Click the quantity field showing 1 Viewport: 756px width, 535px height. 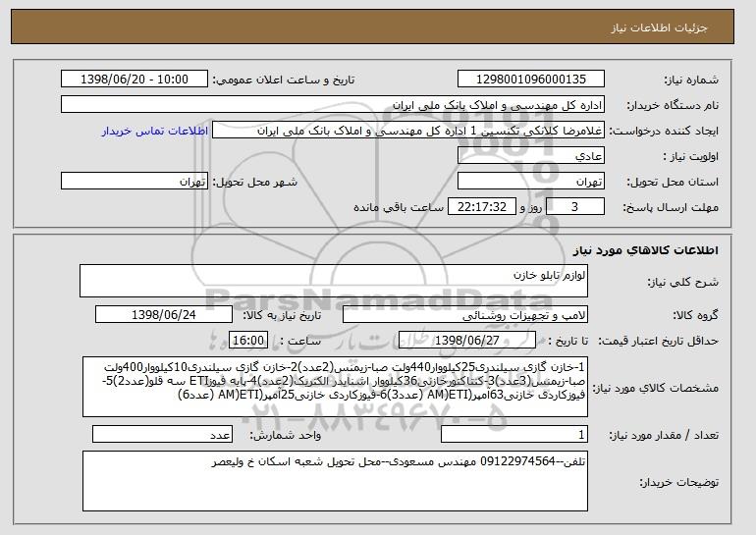pyautogui.click(x=514, y=434)
